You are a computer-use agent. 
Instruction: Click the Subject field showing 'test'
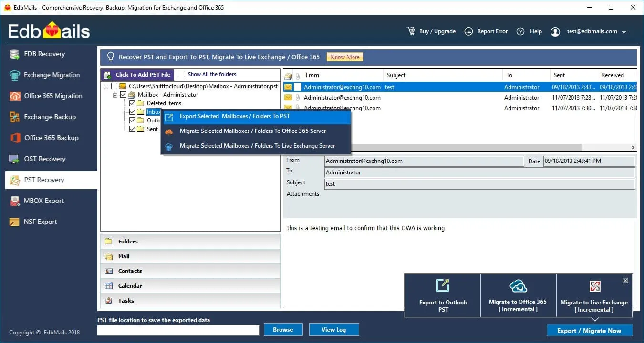tap(480, 184)
